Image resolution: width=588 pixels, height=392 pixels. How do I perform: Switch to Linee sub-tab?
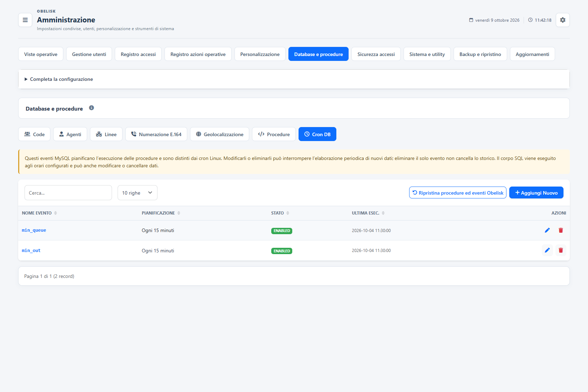tap(106, 134)
